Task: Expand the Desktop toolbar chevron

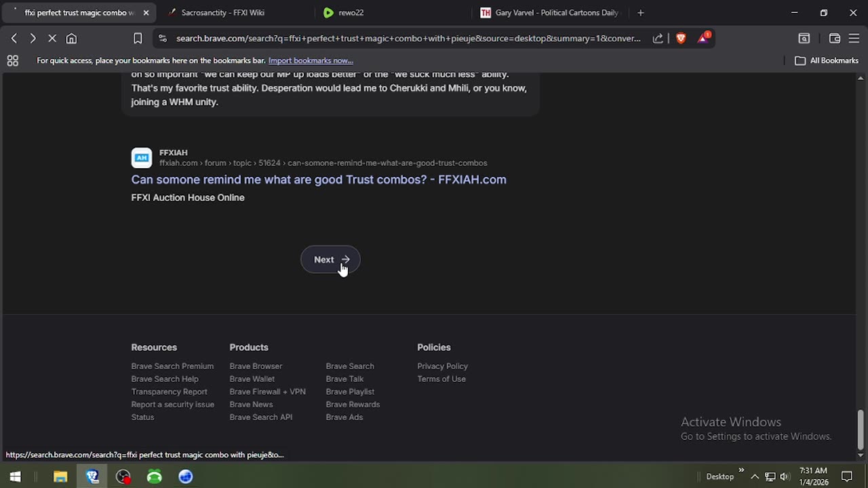Action: click(x=741, y=470)
